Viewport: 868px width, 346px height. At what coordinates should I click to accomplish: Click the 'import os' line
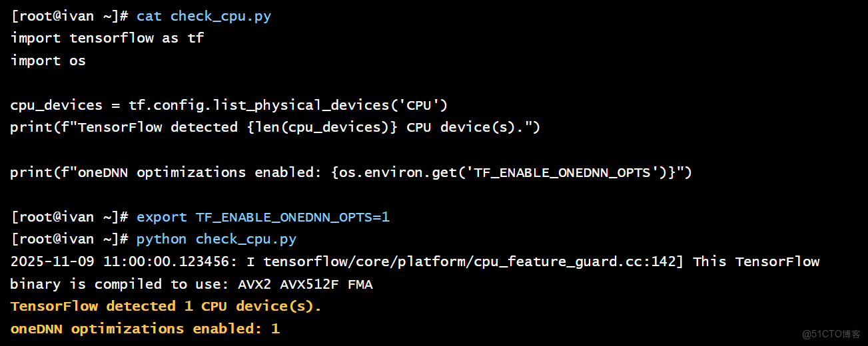48,61
